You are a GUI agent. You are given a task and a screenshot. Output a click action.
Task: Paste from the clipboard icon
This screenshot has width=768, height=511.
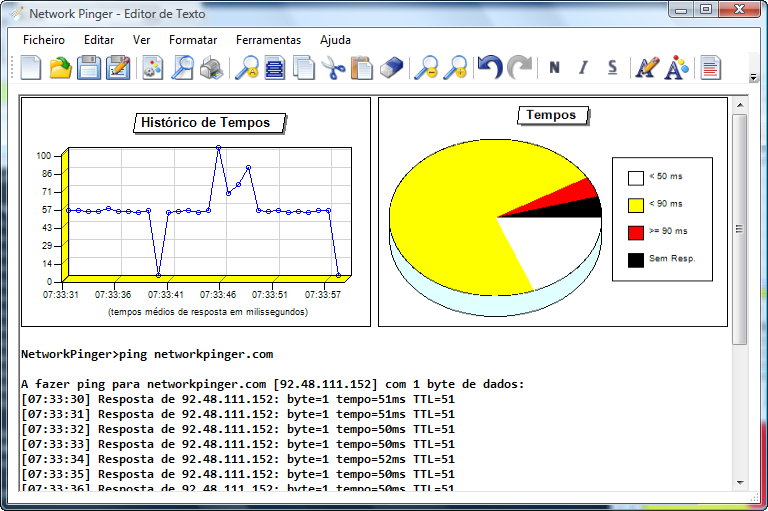coord(362,68)
